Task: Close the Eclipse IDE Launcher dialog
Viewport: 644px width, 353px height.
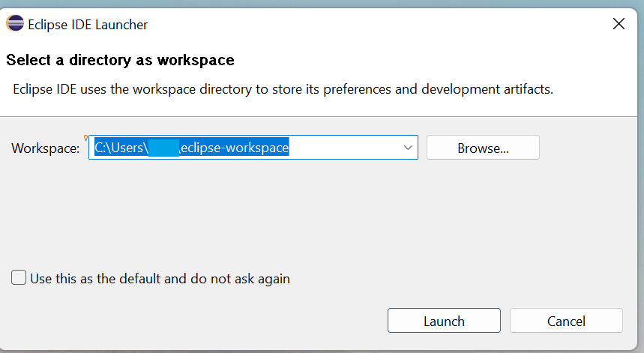Action: [619, 24]
